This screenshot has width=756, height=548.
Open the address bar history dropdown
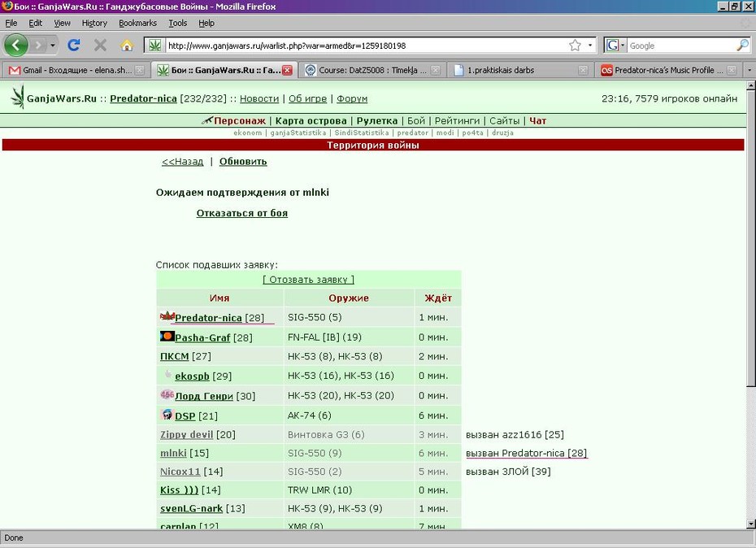coord(590,46)
